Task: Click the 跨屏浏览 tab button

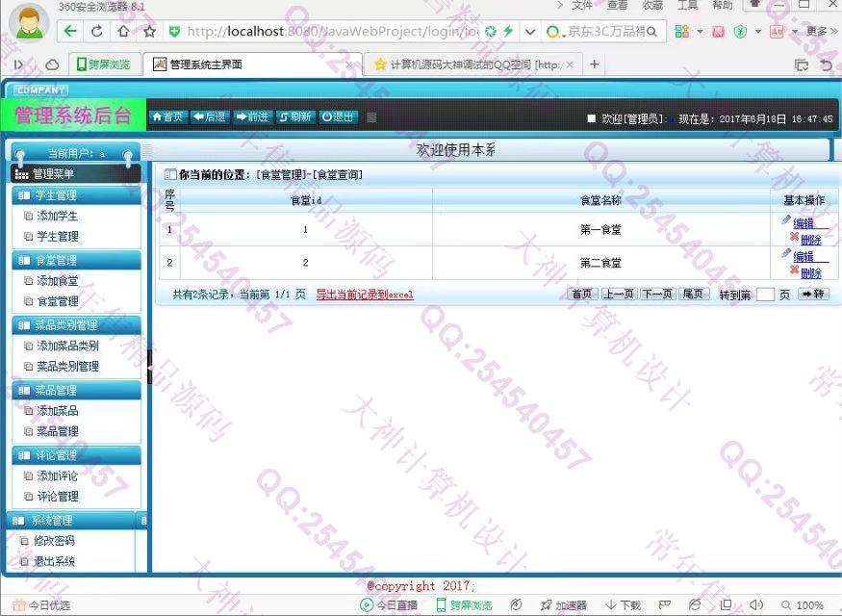Action: [104, 64]
